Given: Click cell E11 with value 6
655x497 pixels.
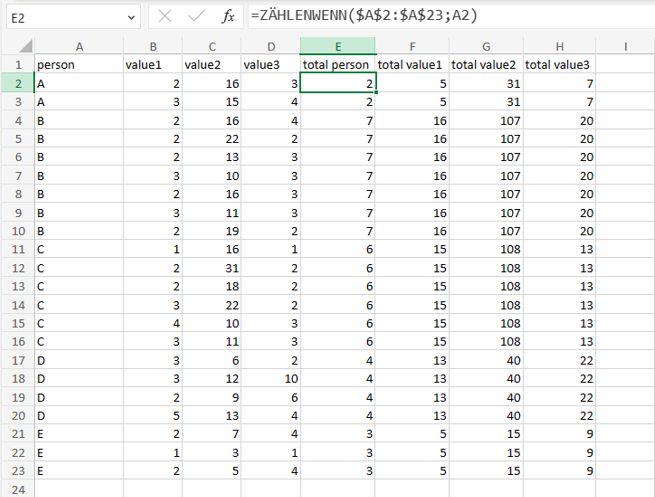Looking at the screenshot, I should coord(338,249).
